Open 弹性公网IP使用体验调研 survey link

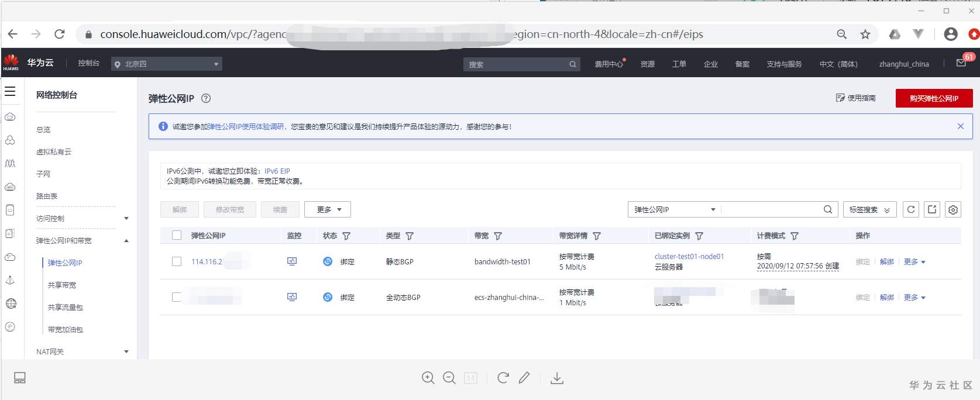point(246,126)
